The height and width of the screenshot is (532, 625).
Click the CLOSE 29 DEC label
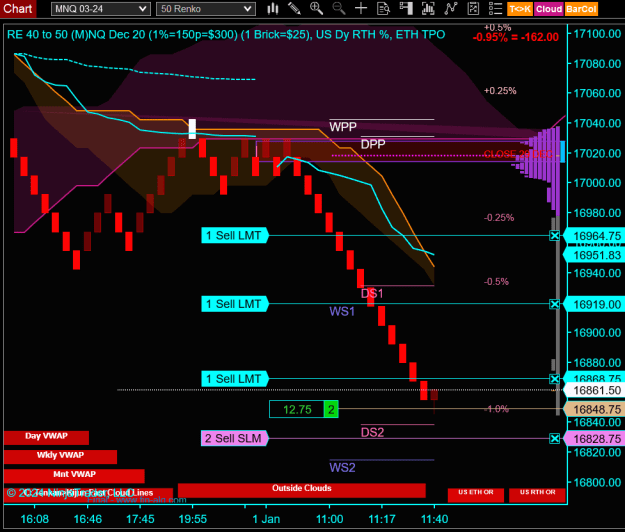[x=518, y=154]
